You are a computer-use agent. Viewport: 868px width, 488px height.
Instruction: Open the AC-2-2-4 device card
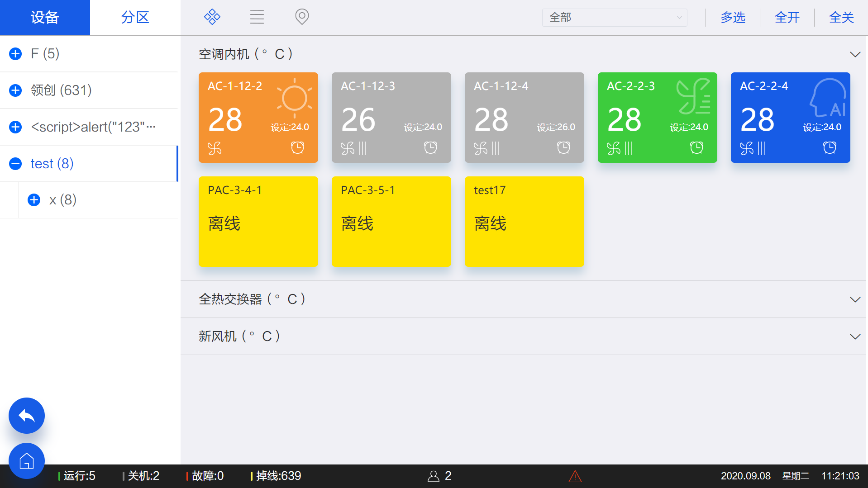(x=791, y=118)
